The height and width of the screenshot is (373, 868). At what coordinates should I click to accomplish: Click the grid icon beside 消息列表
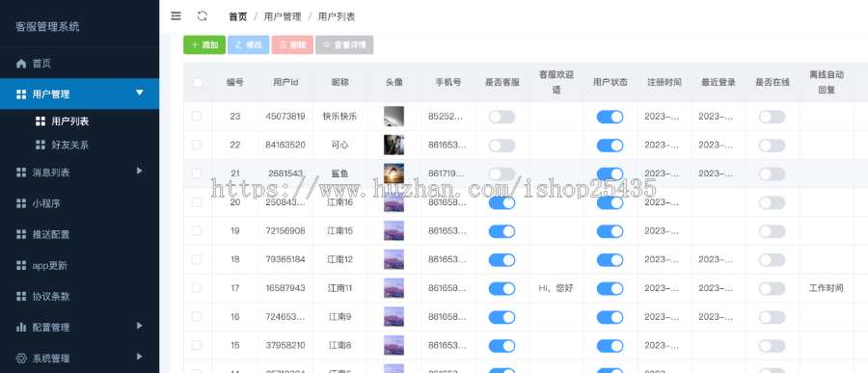[21, 173]
